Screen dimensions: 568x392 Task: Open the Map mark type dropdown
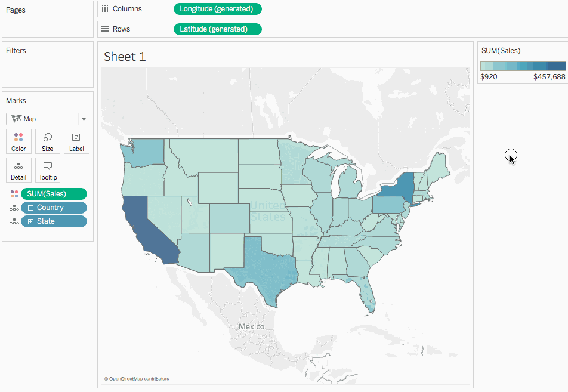click(84, 119)
